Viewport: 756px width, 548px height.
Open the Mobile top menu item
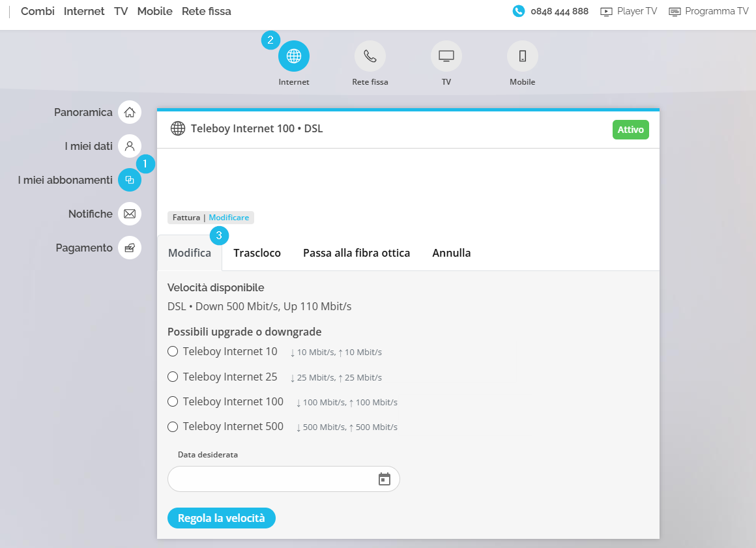154,11
